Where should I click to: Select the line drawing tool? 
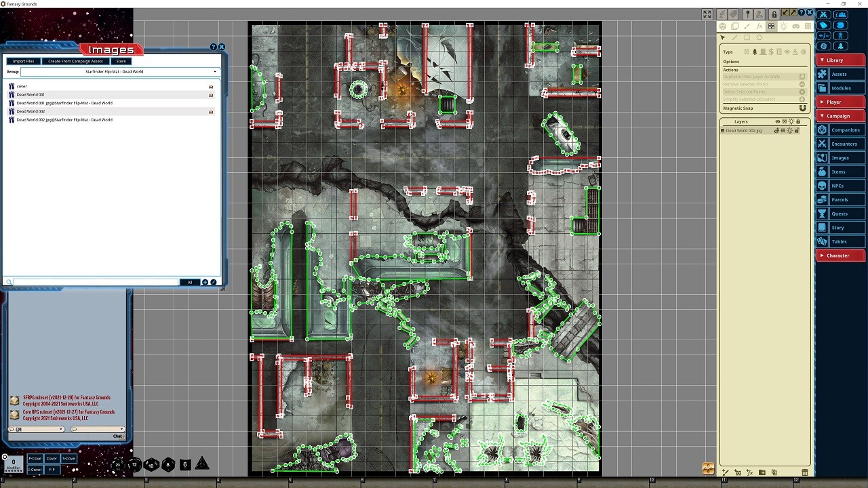coord(735,37)
